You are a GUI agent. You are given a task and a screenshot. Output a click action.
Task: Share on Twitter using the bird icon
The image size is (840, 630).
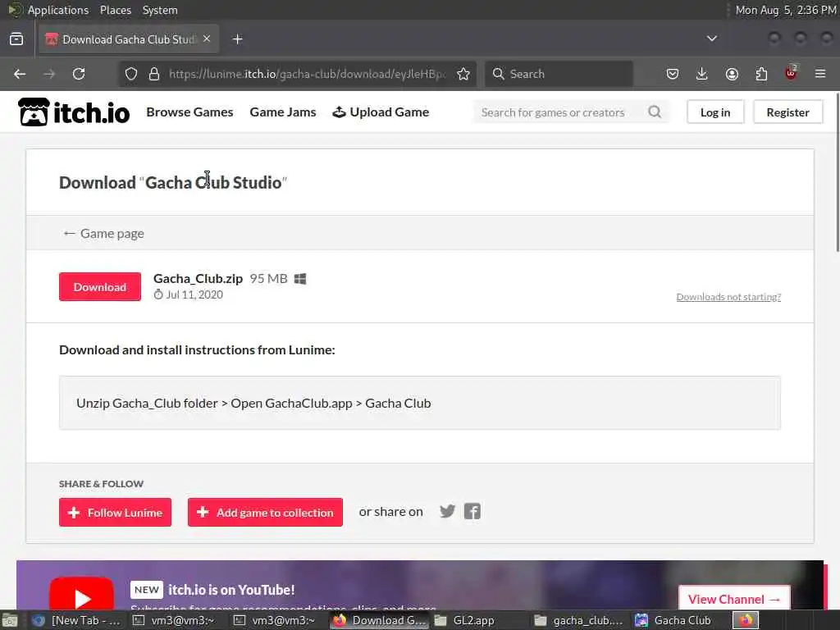click(447, 512)
